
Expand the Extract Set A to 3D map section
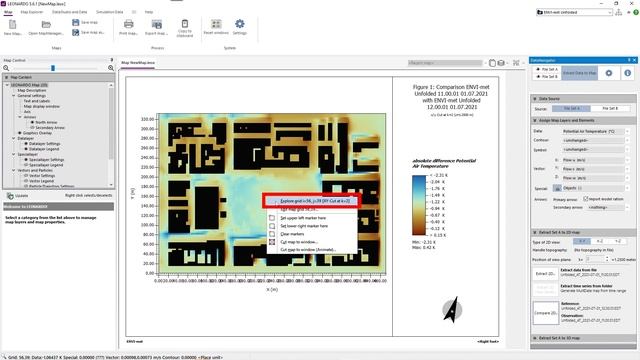click(x=535, y=338)
